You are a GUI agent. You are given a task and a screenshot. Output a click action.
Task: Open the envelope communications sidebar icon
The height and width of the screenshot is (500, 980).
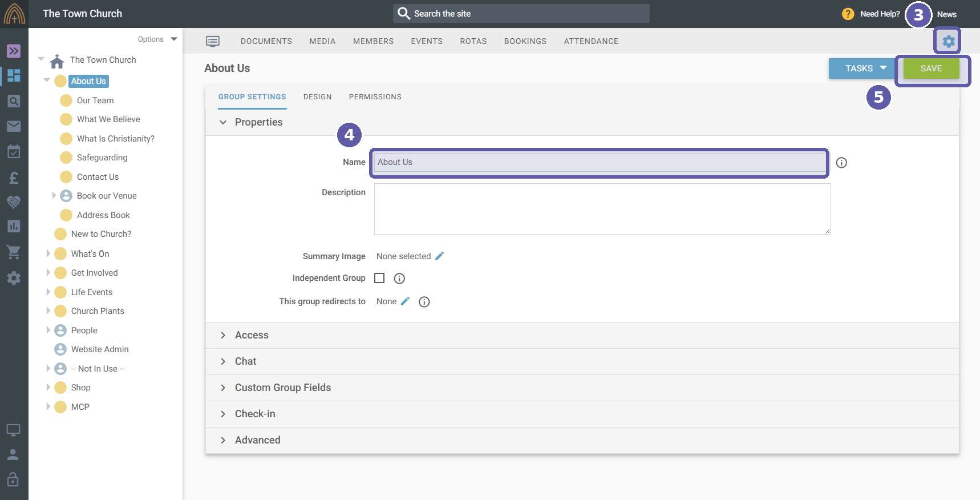coord(14,126)
